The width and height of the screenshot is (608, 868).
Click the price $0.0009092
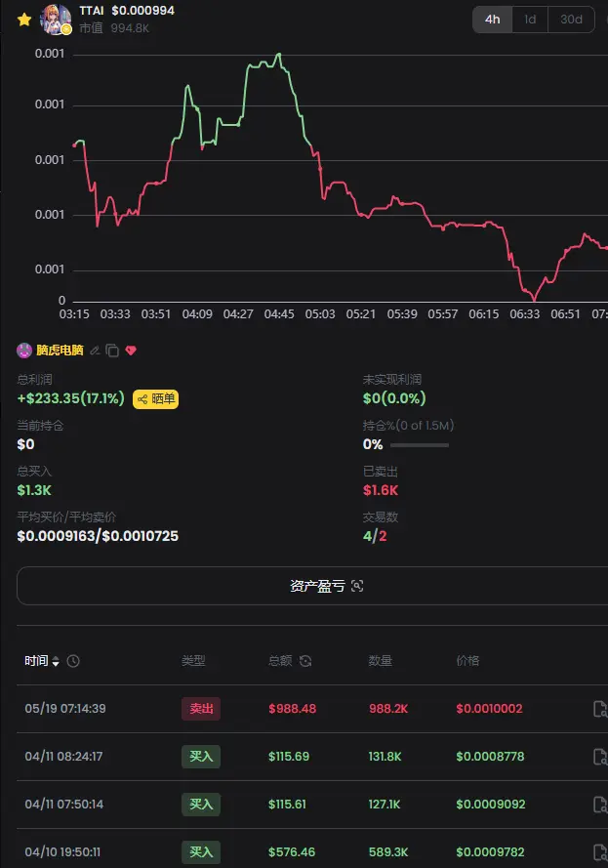point(491,805)
